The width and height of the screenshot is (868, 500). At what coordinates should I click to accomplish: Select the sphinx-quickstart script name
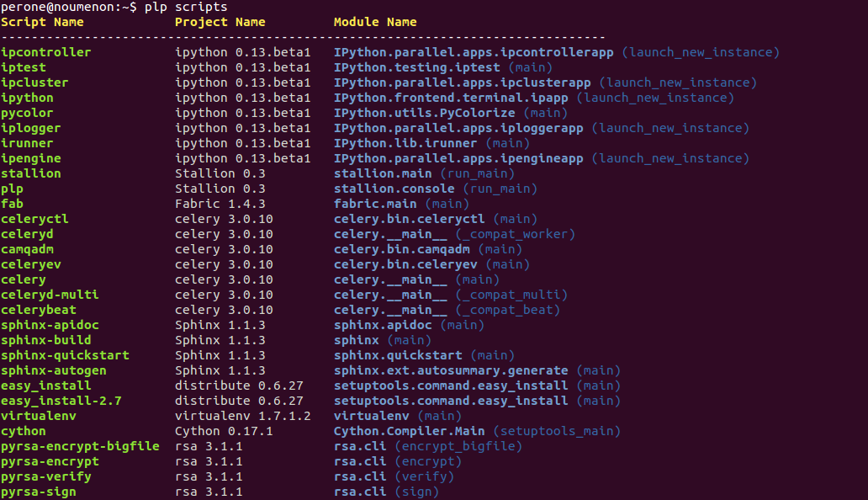click(x=65, y=355)
